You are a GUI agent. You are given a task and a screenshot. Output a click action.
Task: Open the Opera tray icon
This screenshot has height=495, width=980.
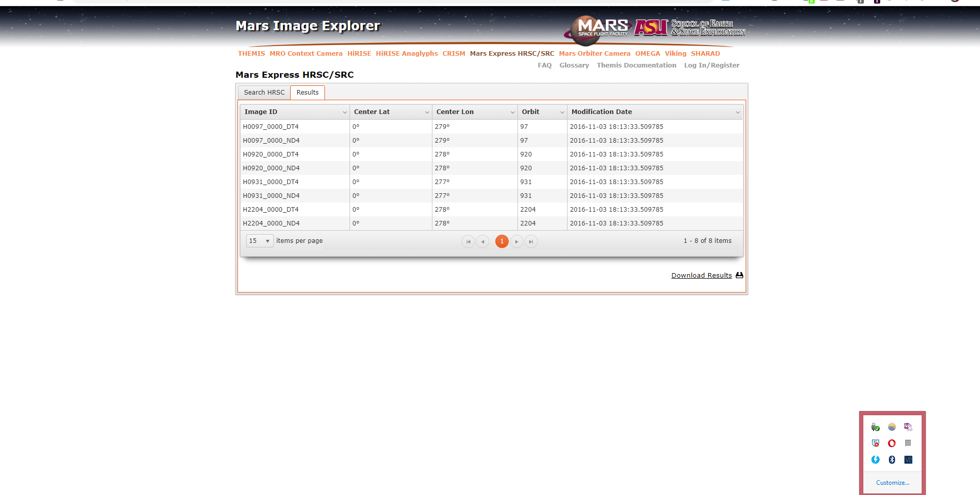pyautogui.click(x=892, y=443)
